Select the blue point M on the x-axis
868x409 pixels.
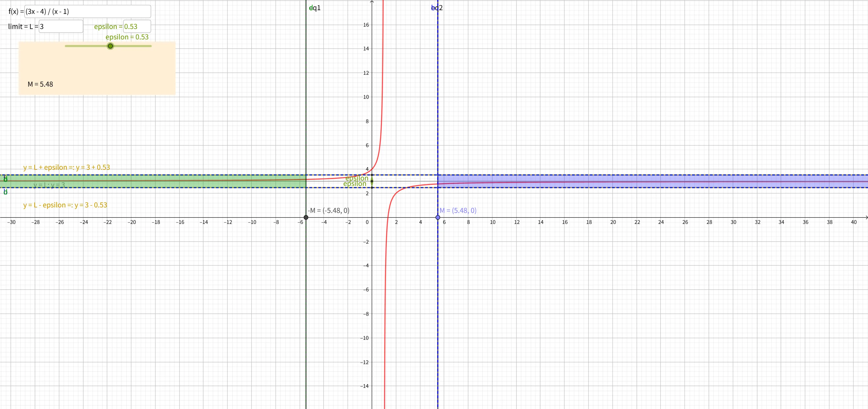pyautogui.click(x=438, y=217)
